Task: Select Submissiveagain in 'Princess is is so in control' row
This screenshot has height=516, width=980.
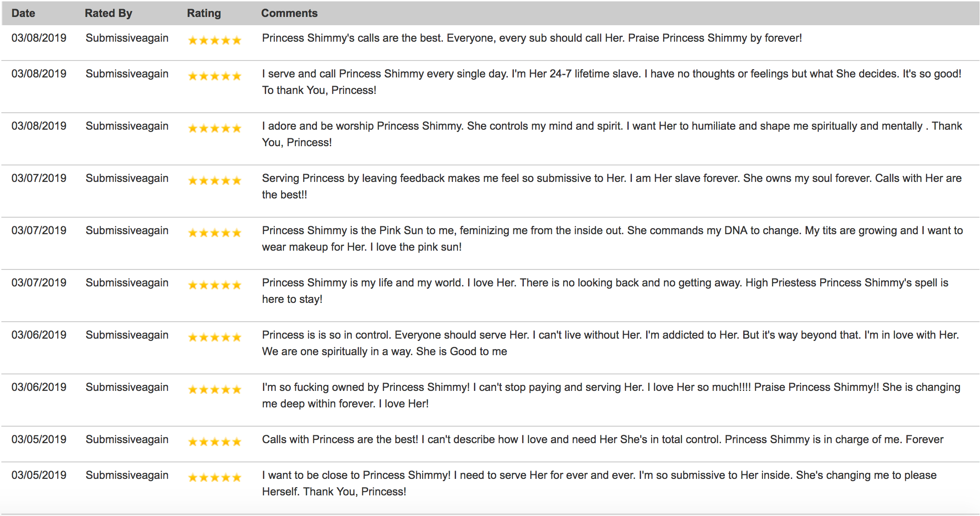Action: 127,335
